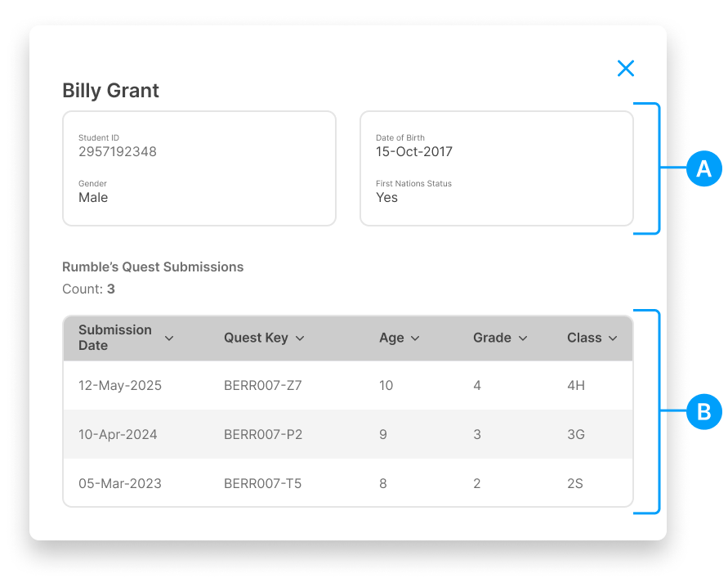728x578 pixels.
Task: Click the Rumble's Quest Submissions heading
Action: pyautogui.click(x=153, y=267)
